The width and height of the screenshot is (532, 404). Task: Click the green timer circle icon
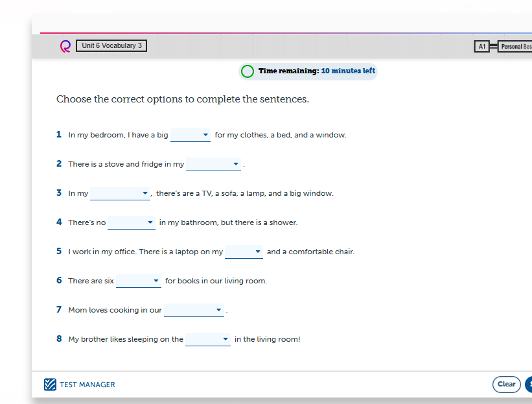(x=248, y=71)
